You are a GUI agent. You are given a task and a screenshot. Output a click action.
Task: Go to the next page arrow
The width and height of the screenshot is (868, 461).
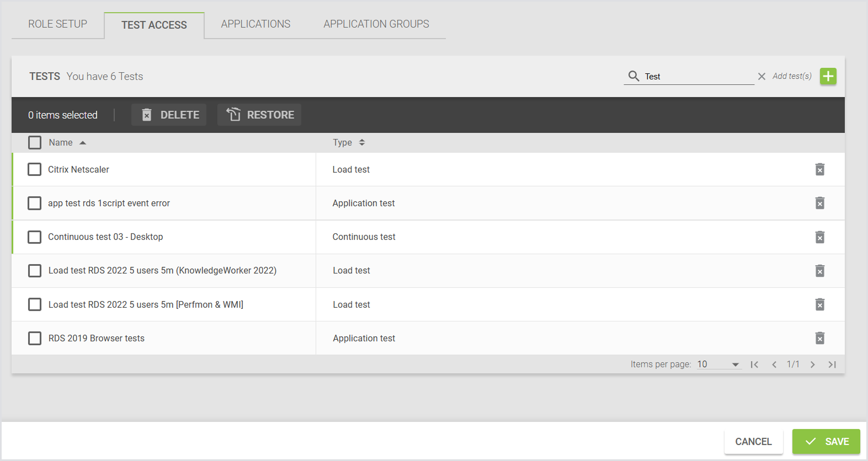pyautogui.click(x=812, y=364)
